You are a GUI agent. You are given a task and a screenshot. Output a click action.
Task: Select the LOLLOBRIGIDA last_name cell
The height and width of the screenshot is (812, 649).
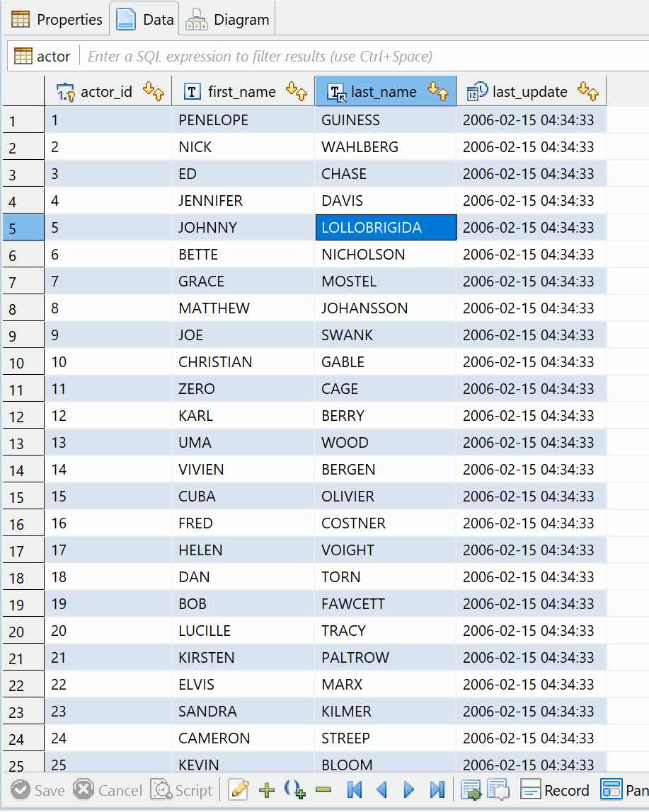coord(386,227)
